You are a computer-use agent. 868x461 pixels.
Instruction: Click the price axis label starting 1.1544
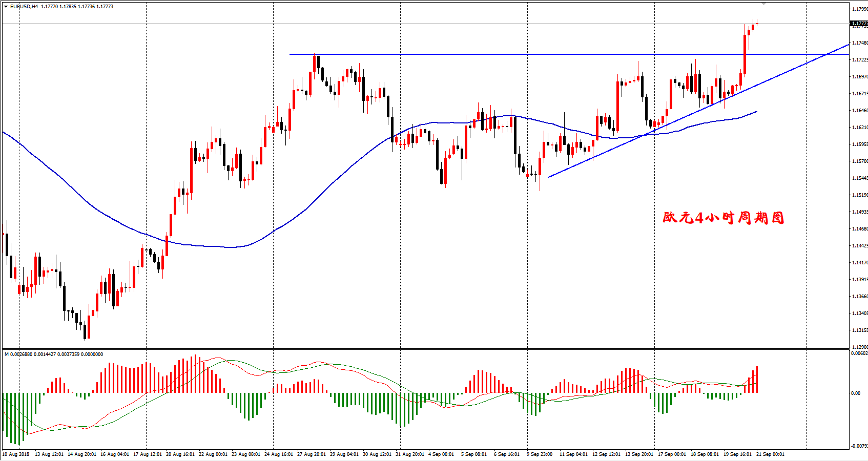tap(860, 178)
